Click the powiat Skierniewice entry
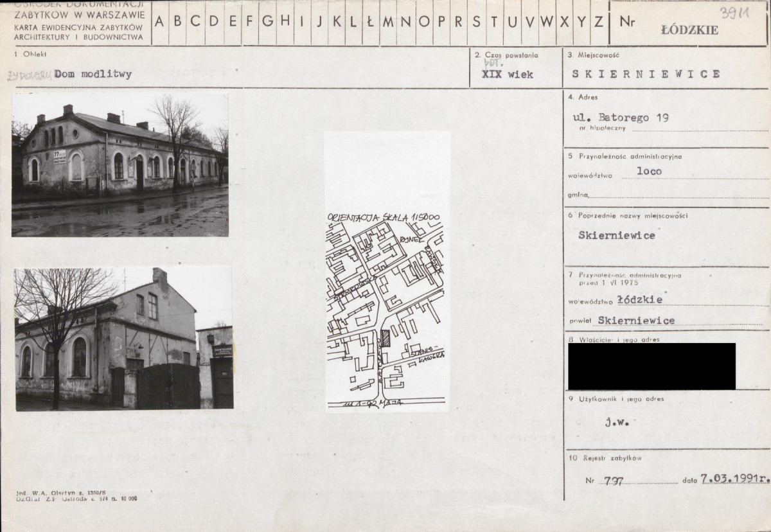 coord(636,320)
